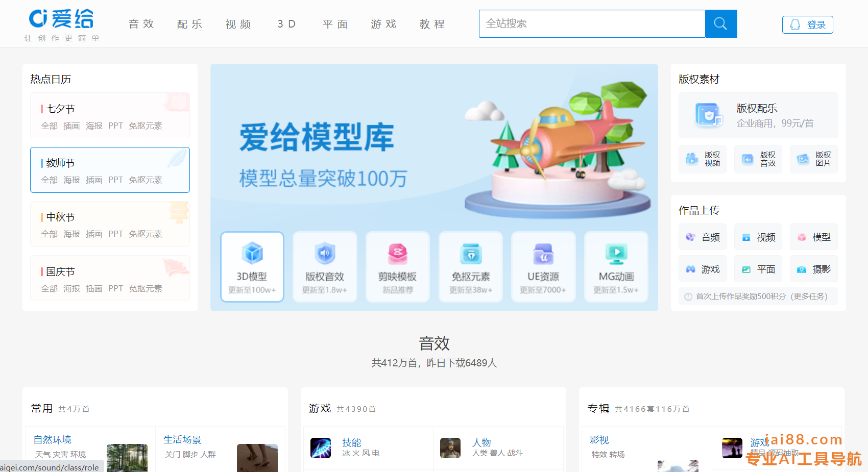Open 版权视频 icon tile
The image size is (868, 472).
click(x=703, y=159)
